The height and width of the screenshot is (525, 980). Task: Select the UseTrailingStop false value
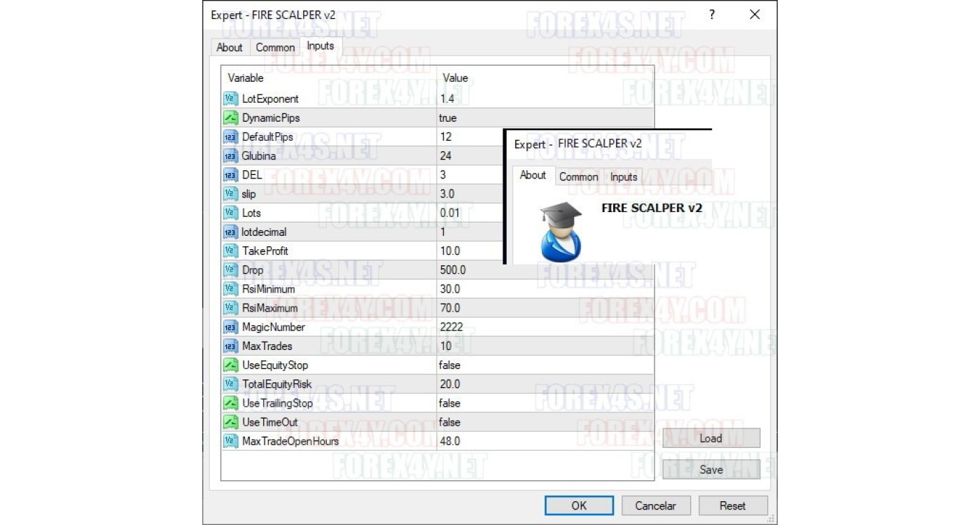click(449, 403)
